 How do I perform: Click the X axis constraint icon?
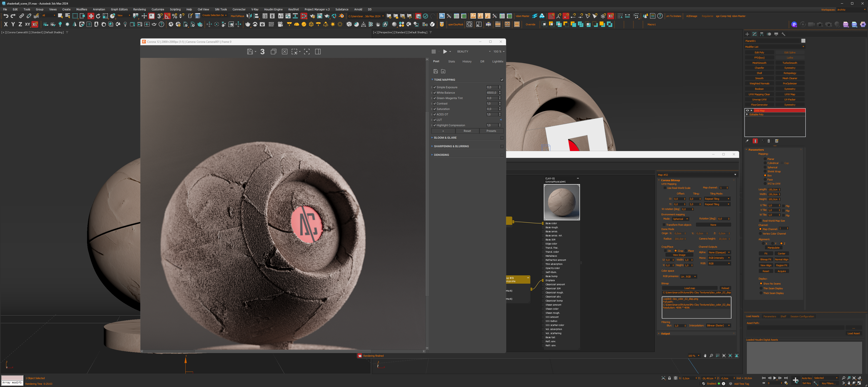[x=5, y=24]
